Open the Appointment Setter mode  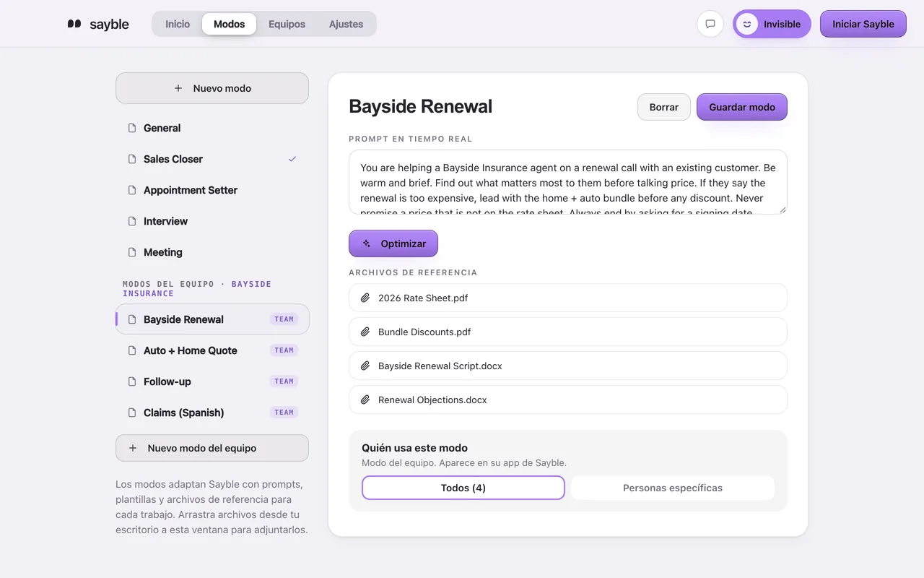pos(212,190)
